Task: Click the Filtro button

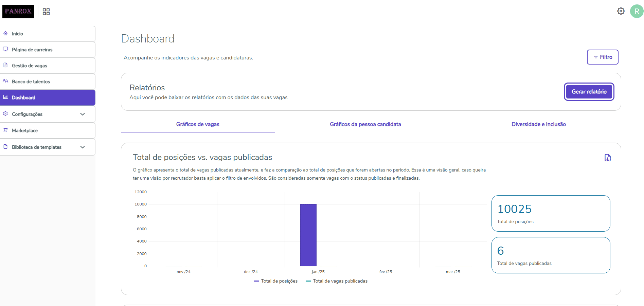Action: [603, 57]
